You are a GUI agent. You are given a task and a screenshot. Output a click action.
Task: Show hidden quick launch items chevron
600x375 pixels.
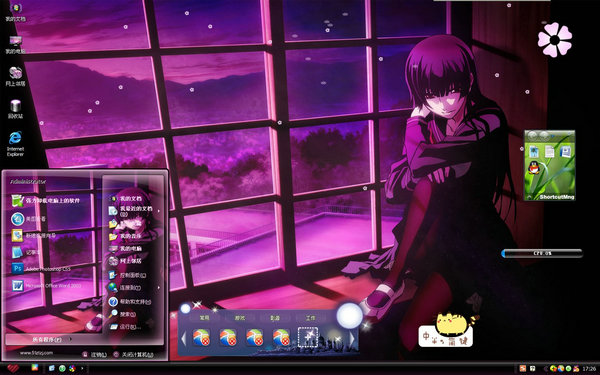(x=82, y=368)
